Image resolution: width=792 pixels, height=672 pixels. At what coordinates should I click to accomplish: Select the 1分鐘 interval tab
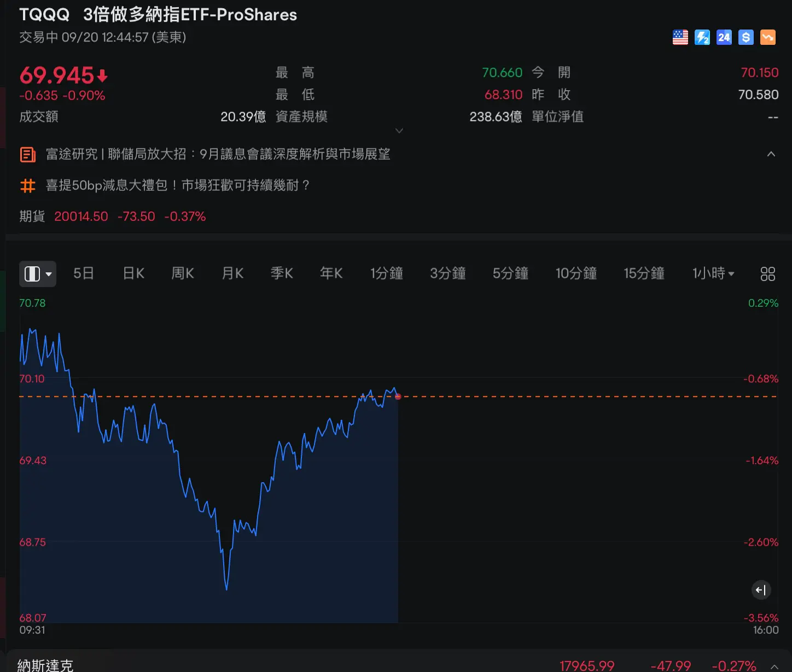pyautogui.click(x=387, y=273)
